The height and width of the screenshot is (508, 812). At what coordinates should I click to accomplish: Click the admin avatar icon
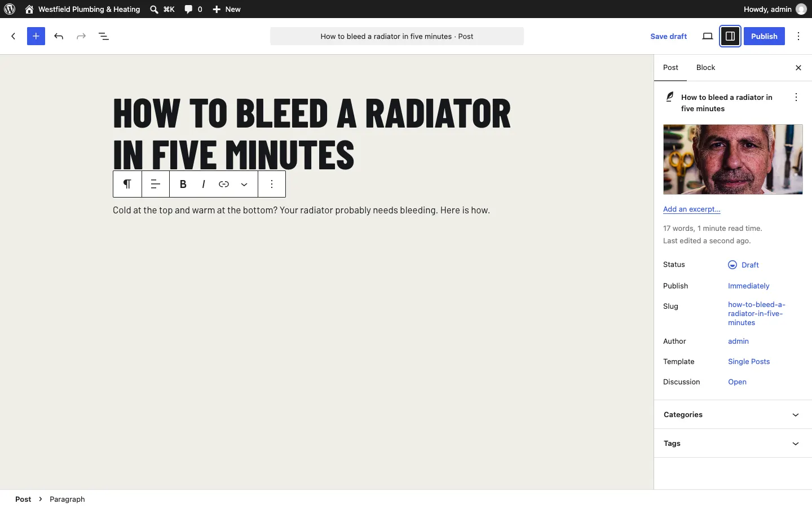click(801, 9)
